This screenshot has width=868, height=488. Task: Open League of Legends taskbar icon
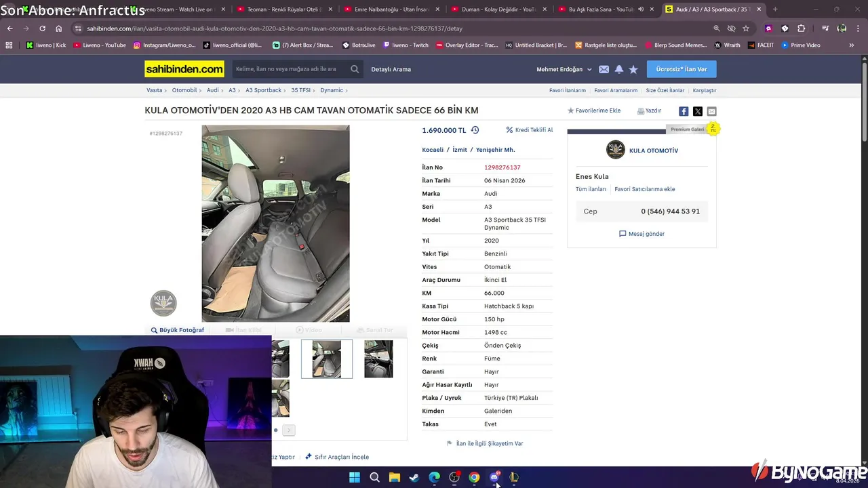click(514, 477)
